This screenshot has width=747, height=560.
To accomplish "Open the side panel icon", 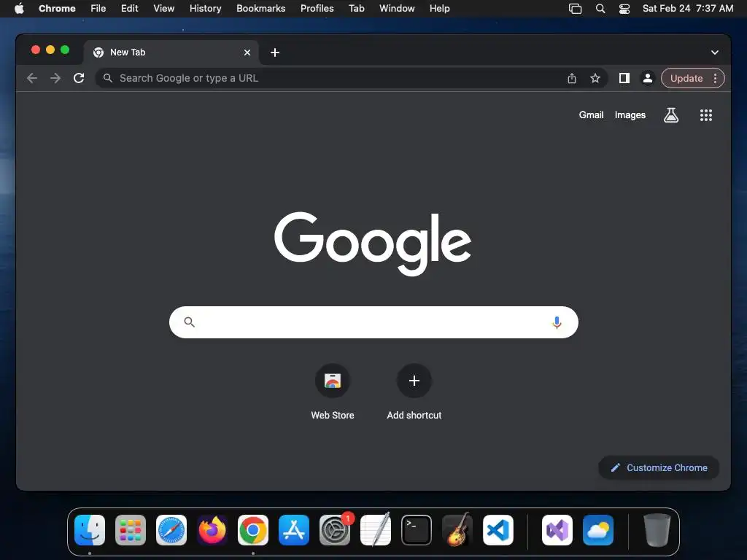I will [624, 78].
